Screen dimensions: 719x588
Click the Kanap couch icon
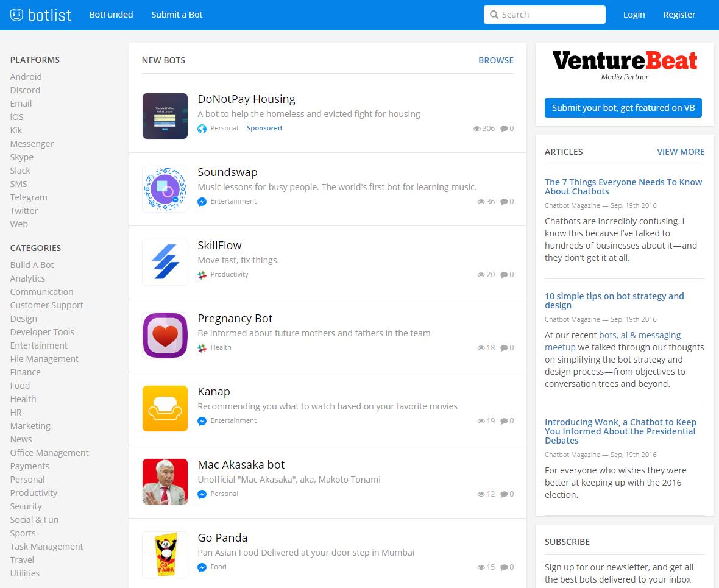(x=165, y=408)
